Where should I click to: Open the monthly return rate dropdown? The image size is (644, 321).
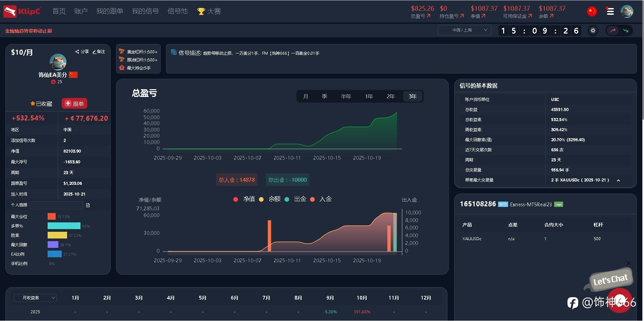(35, 298)
